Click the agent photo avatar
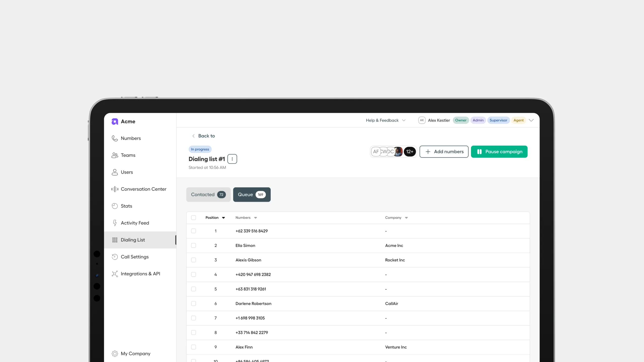Image resolution: width=644 pixels, height=362 pixels. (398, 152)
